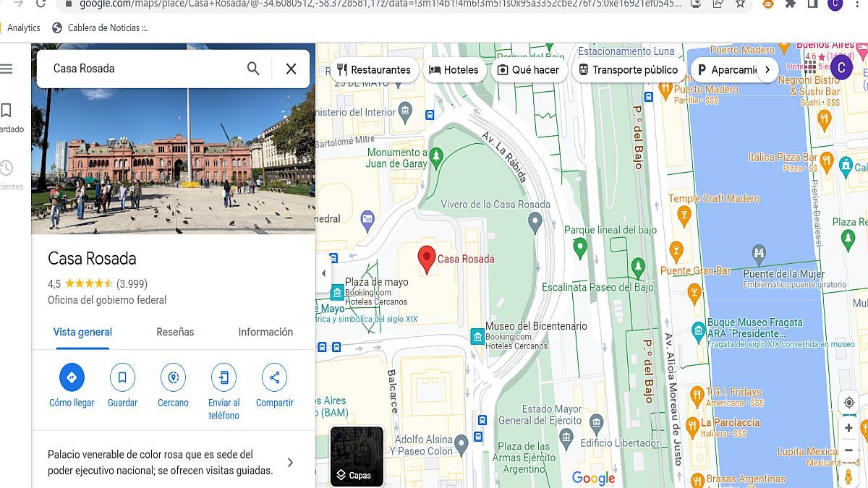The width and height of the screenshot is (868, 488).
Task: Select the Cómo llegar directions icon
Action: pyautogui.click(x=72, y=377)
